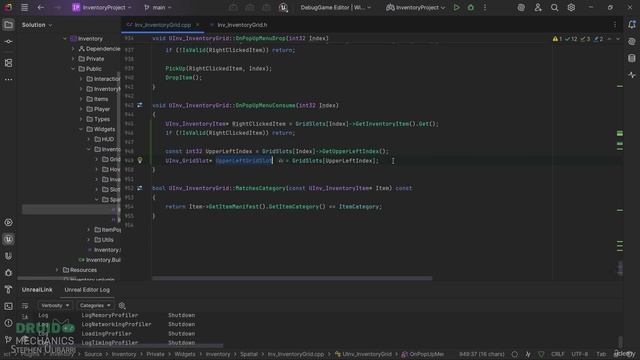Navigate back with the left arrow
Viewport: 640px width, 360px height.
(40, 7)
